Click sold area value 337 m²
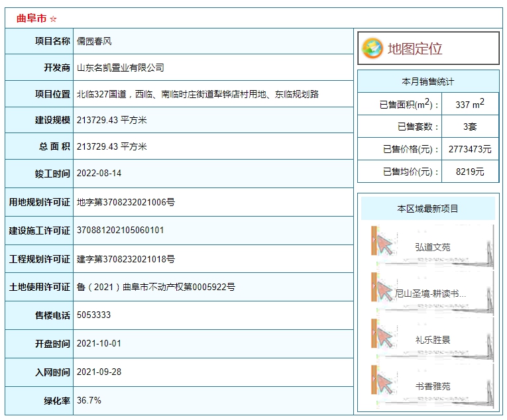This screenshot has width=507, height=420. tap(470, 104)
